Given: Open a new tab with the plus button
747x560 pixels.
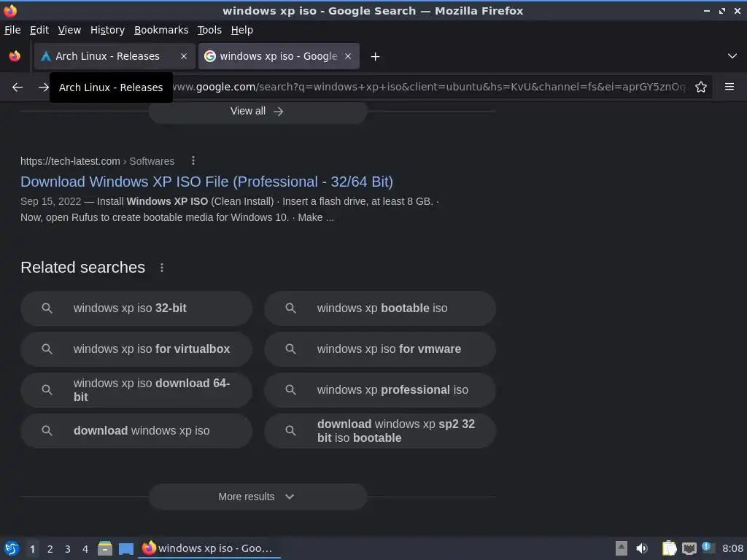Looking at the screenshot, I should click(375, 57).
